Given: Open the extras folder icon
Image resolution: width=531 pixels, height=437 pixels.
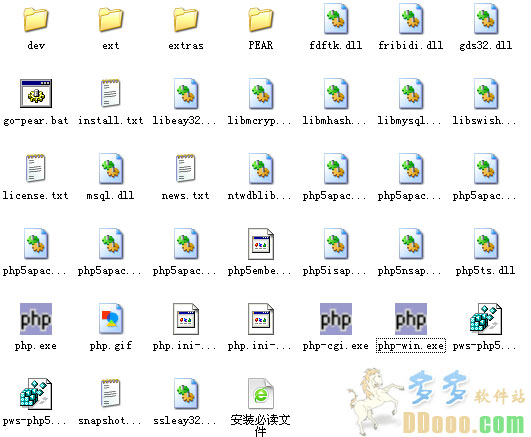Looking at the screenshot, I should click(x=186, y=20).
